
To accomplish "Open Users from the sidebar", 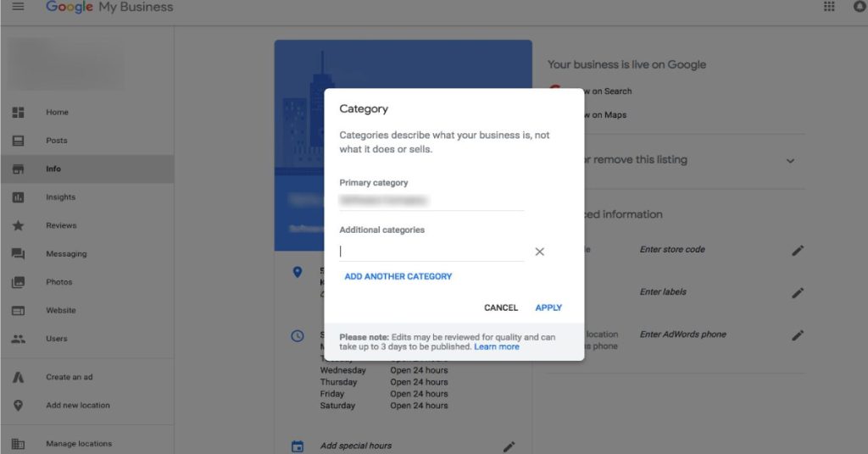I will coord(57,339).
